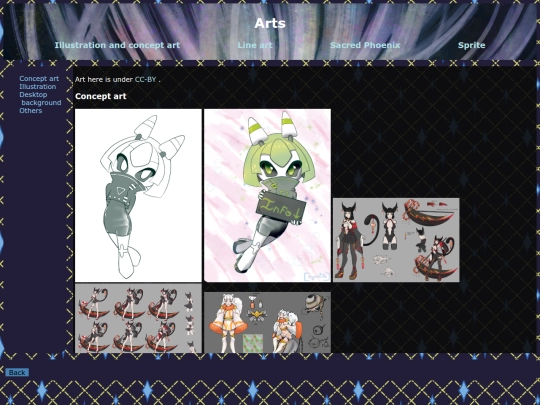Open the repeated scythe pose sheet thumbnail
This screenshot has height=405, width=540.
coord(138,318)
